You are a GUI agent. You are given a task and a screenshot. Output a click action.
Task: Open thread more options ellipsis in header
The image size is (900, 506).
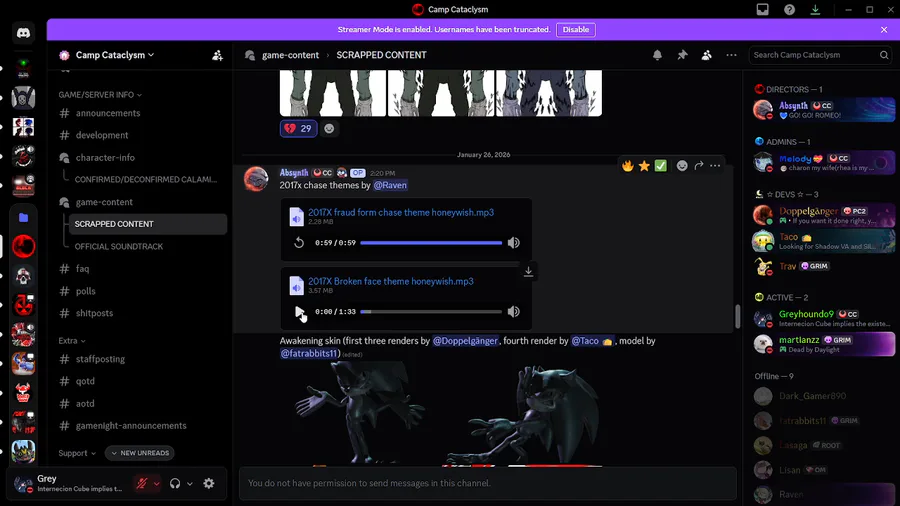click(x=731, y=55)
